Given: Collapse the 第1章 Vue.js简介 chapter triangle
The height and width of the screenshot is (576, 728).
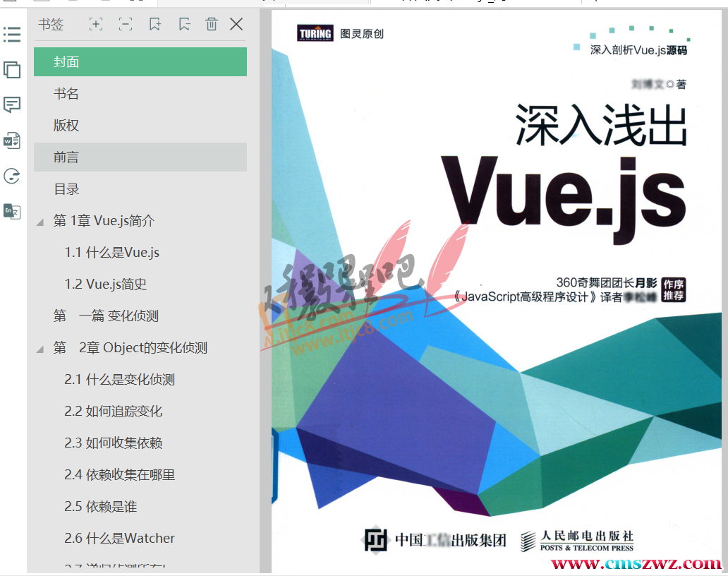Looking at the screenshot, I should tap(40, 222).
